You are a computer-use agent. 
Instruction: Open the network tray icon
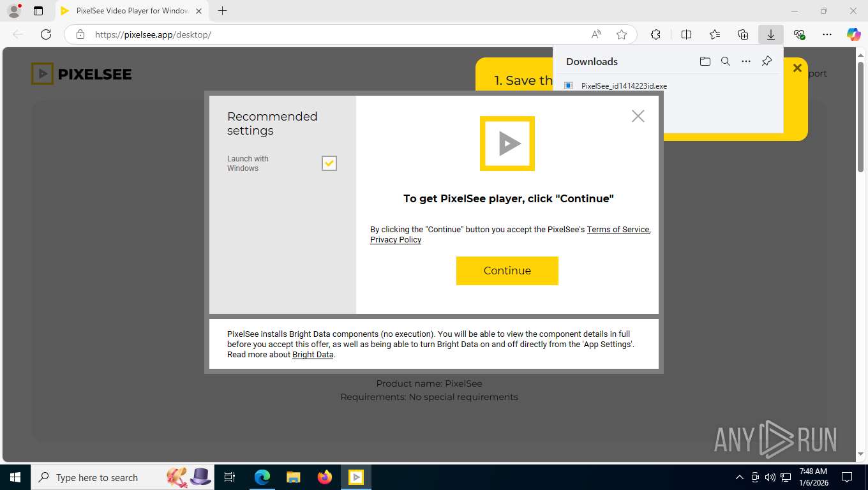coord(786,477)
